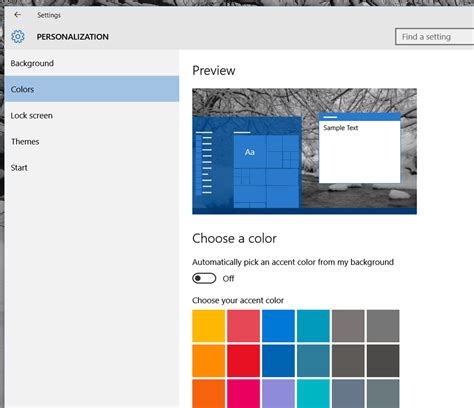Click the Find a setting box
This screenshot has height=408, width=474.
point(435,37)
